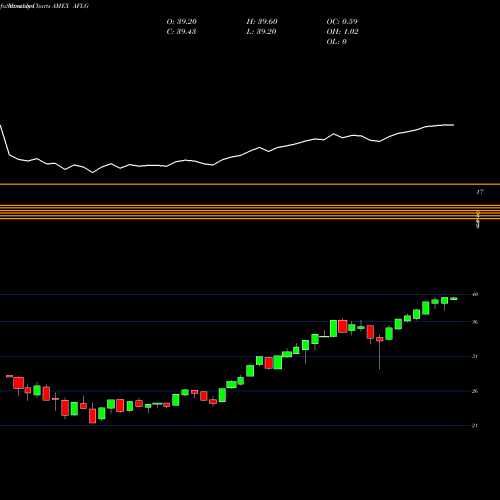Image resolution: width=500 pixels, height=500 pixels.
Task: Click the 36 price axis label
Action: coord(475,322)
